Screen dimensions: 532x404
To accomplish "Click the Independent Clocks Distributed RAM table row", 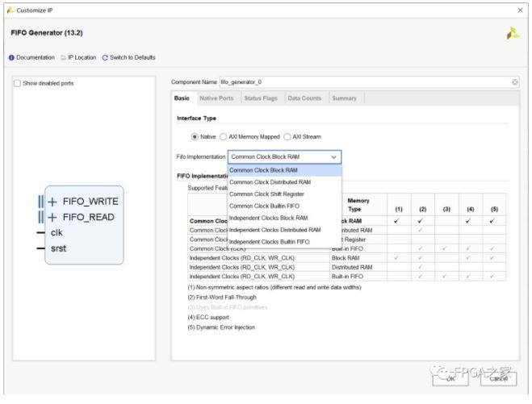I will (347, 267).
